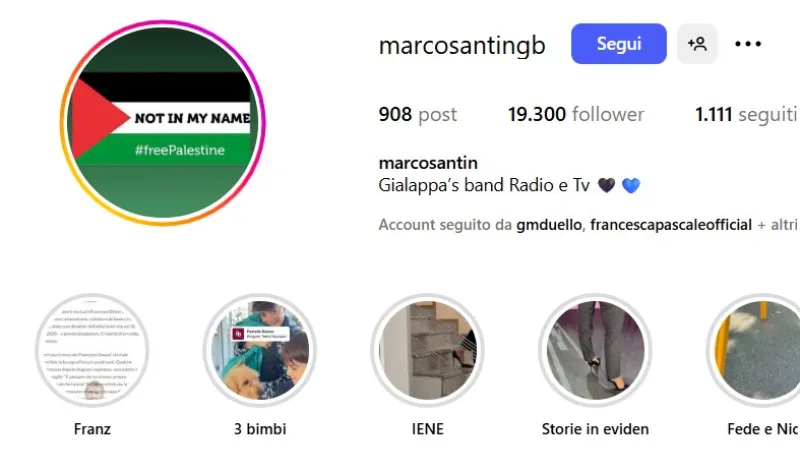Click the Franz highlight label

pos(92,429)
